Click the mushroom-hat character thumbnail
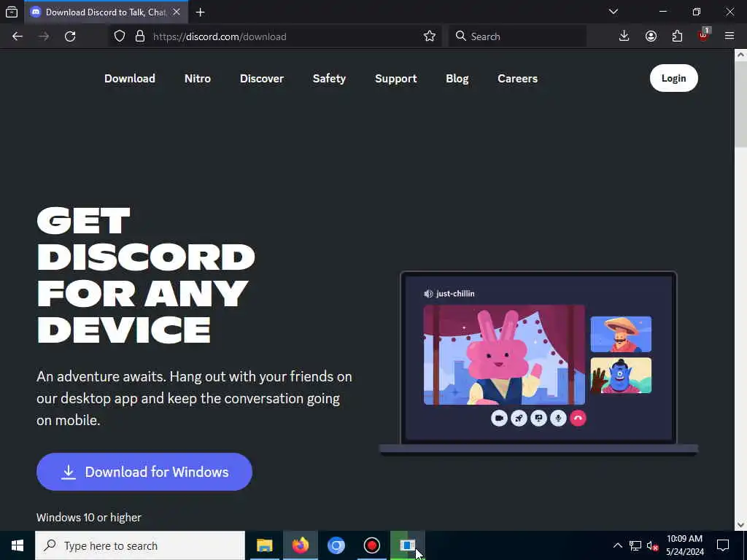 [621, 334]
